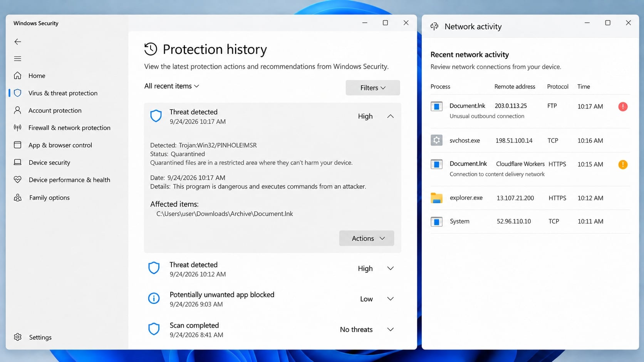644x362 pixels.
Task: Click the Device performance heart icon
Action: pyautogui.click(x=18, y=179)
